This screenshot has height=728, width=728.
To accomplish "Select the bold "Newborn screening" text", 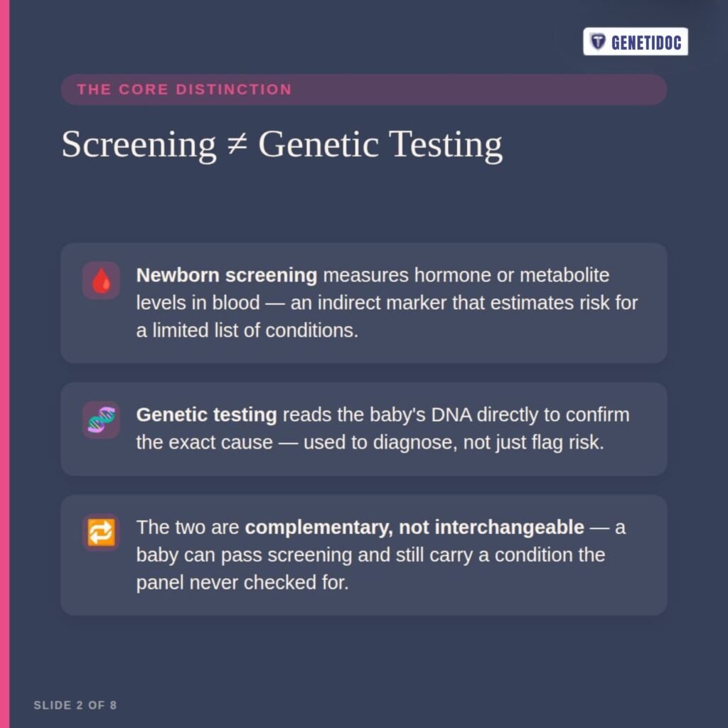I will (227, 275).
